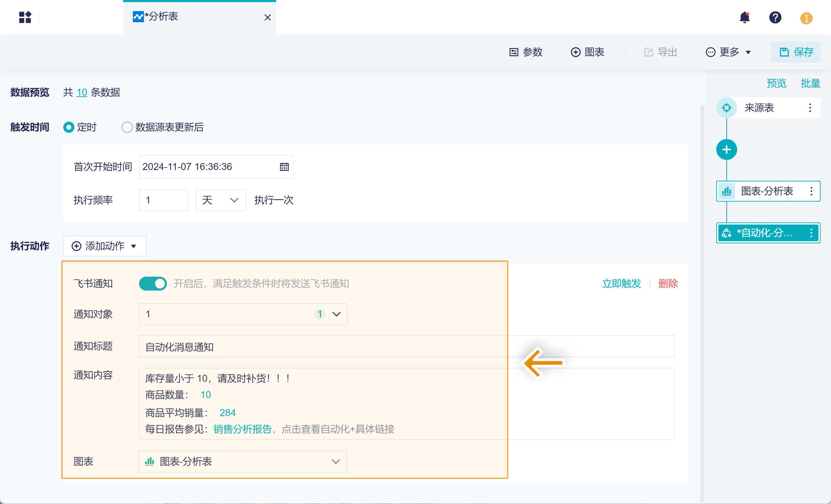The image size is (831, 504).
Task: Expand the 天 frequency unit dropdown
Action: pyautogui.click(x=221, y=200)
